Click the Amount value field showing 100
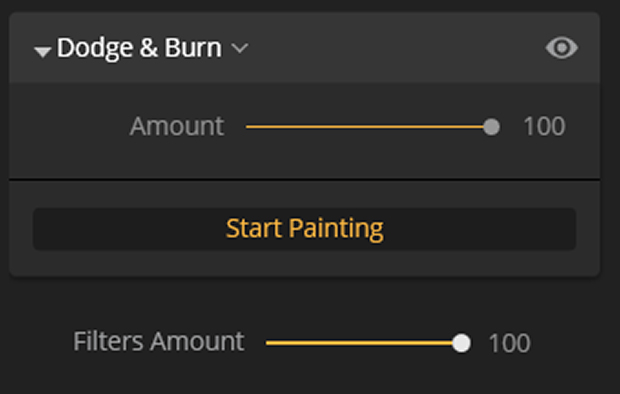Image resolution: width=620 pixels, height=394 pixels. click(x=544, y=127)
